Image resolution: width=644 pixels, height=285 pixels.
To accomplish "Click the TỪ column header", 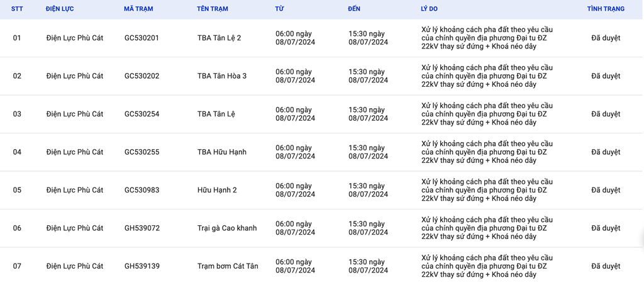I will 279,9.
